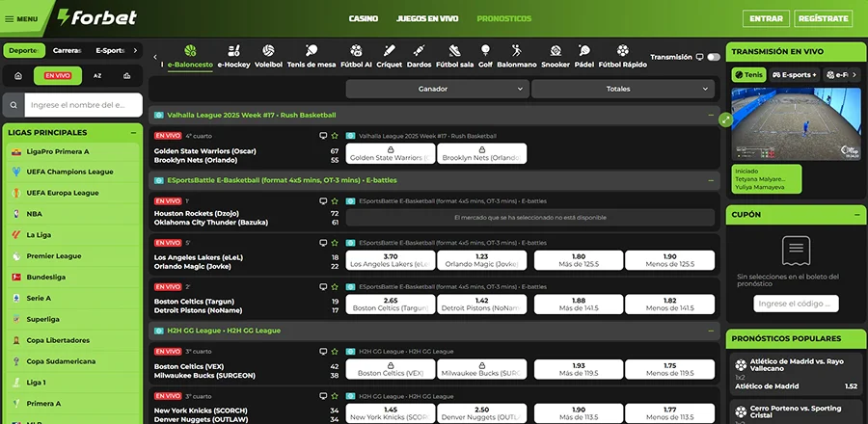Show more live stream categories arrow
The image size is (868, 424).
pyautogui.click(x=853, y=74)
